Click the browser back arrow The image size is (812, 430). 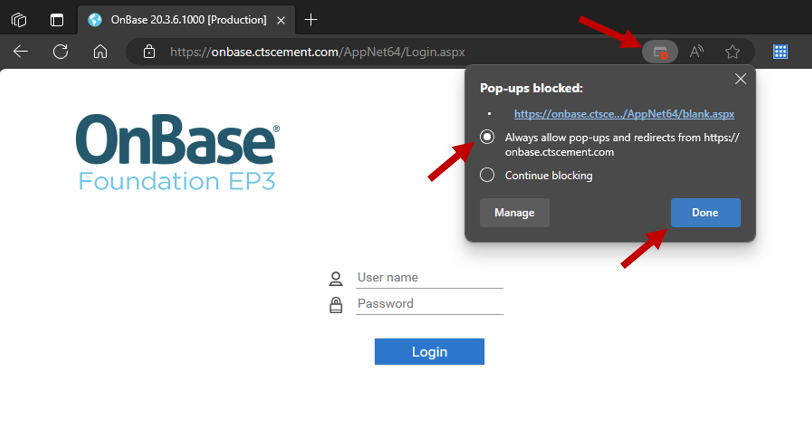point(21,51)
